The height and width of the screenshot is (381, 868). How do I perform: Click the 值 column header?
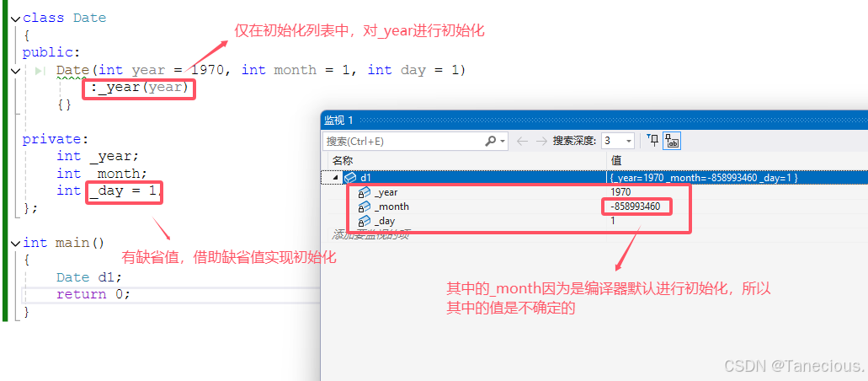point(615,160)
